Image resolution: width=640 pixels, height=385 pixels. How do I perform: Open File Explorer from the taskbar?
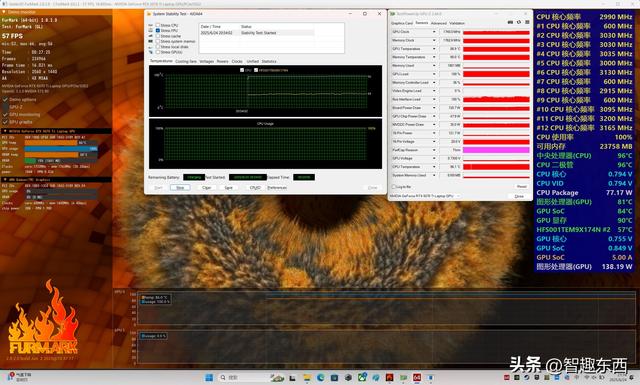307,378
